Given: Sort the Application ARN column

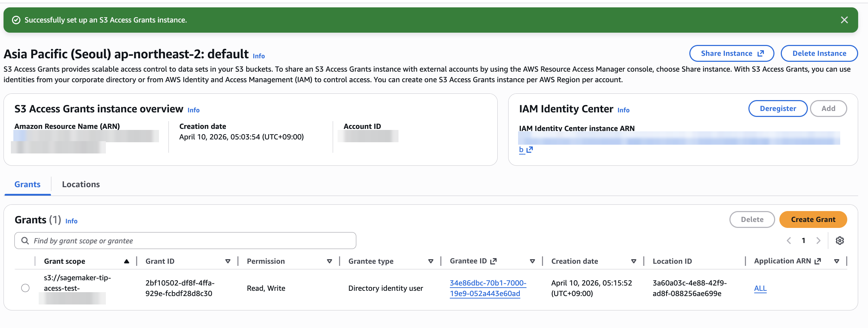Looking at the screenshot, I should [837, 261].
